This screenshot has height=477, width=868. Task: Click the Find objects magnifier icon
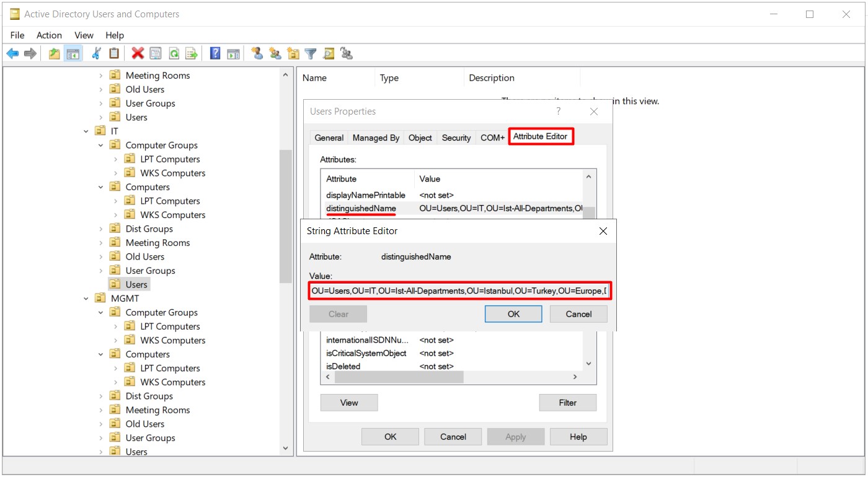coord(329,54)
